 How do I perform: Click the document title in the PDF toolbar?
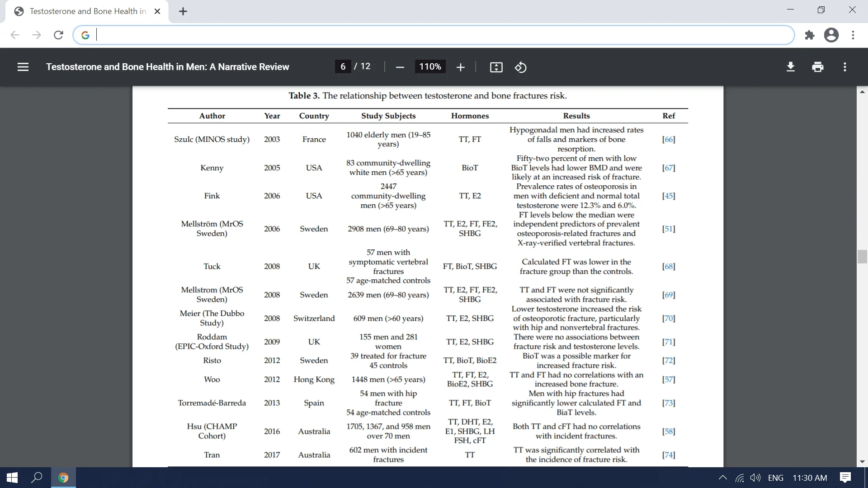click(x=167, y=67)
